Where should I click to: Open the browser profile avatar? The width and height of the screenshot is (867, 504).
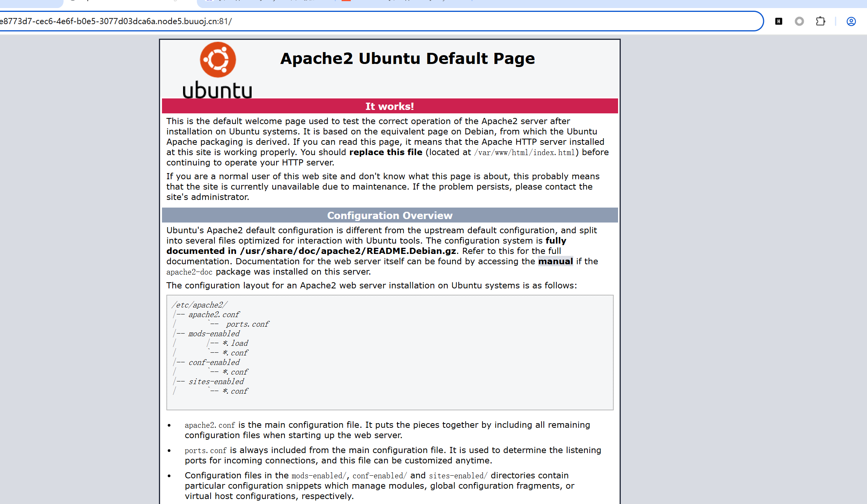[851, 21]
